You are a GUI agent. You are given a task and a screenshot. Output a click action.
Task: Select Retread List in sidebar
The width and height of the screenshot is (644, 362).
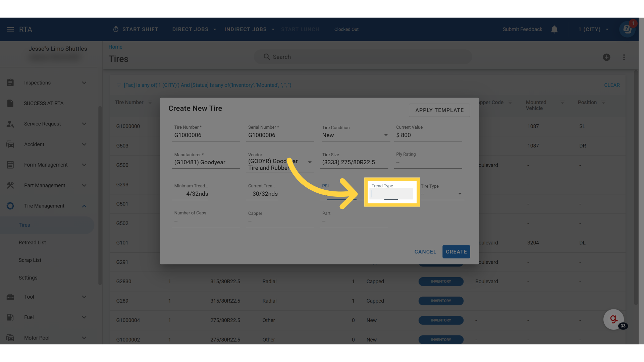click(x=32, y=243)
